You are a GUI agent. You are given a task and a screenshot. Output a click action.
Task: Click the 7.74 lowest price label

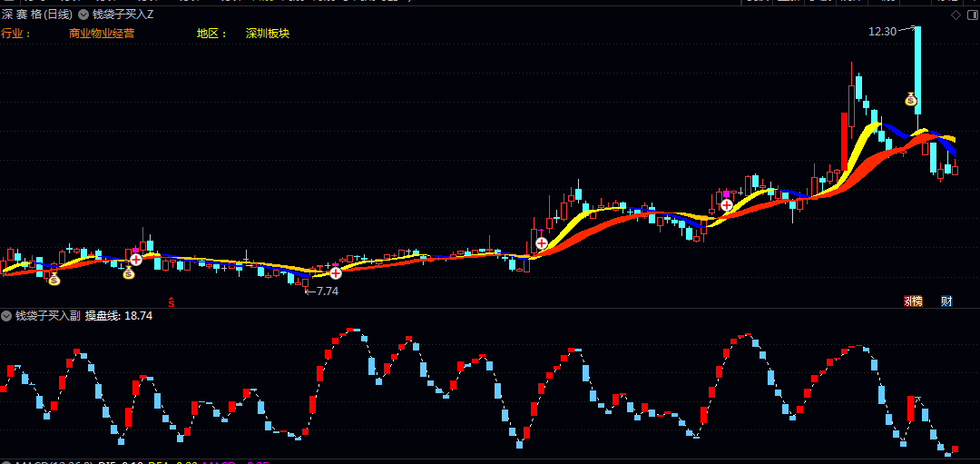click(x=328, y=291)
